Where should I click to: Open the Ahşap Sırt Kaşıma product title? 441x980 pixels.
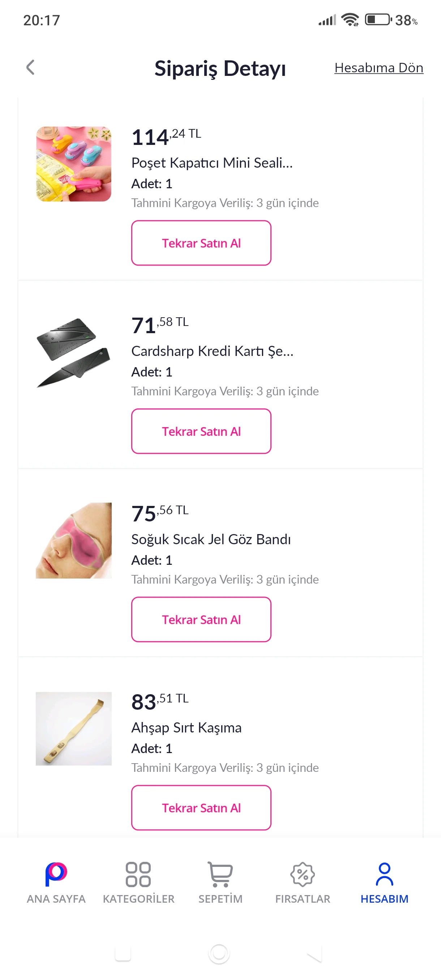tap(187, 727)
